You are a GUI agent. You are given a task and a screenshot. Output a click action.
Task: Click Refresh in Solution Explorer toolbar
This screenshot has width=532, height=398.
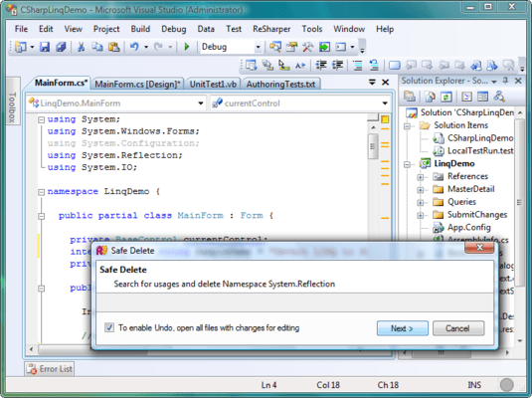[445, 97]
